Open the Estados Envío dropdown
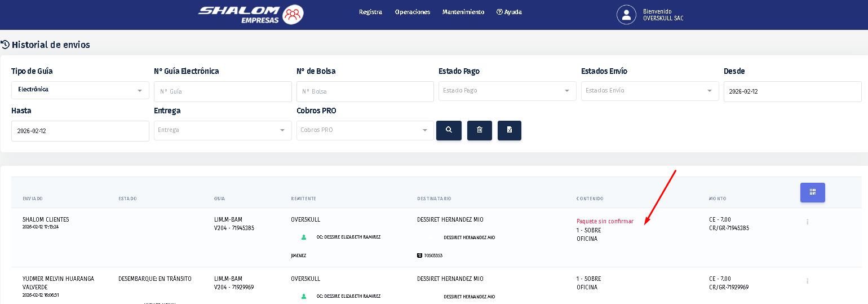Image resolution: width=868 pixels, height=304 pixels. 649,91
